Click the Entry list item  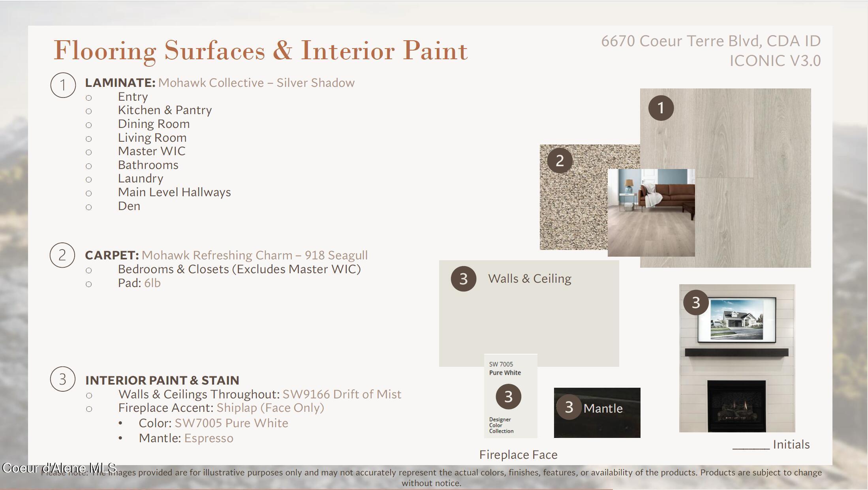[x=133, y=97]
